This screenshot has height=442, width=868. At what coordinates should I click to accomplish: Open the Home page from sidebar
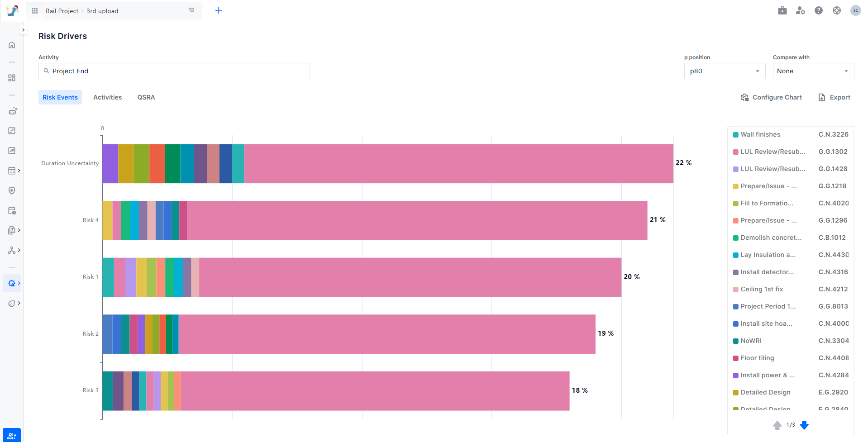tap(12, 45)
